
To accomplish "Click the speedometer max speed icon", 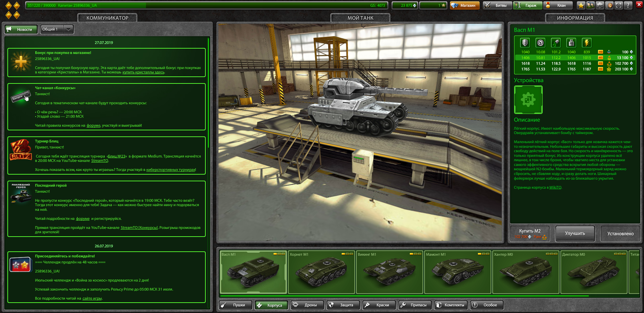I will pos(540,43).
